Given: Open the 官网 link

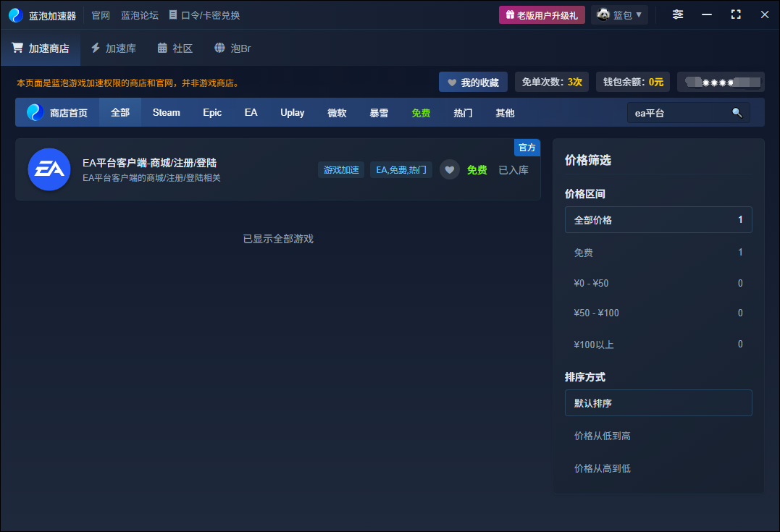Looking at the screenshot, I should tap(101, 15).
